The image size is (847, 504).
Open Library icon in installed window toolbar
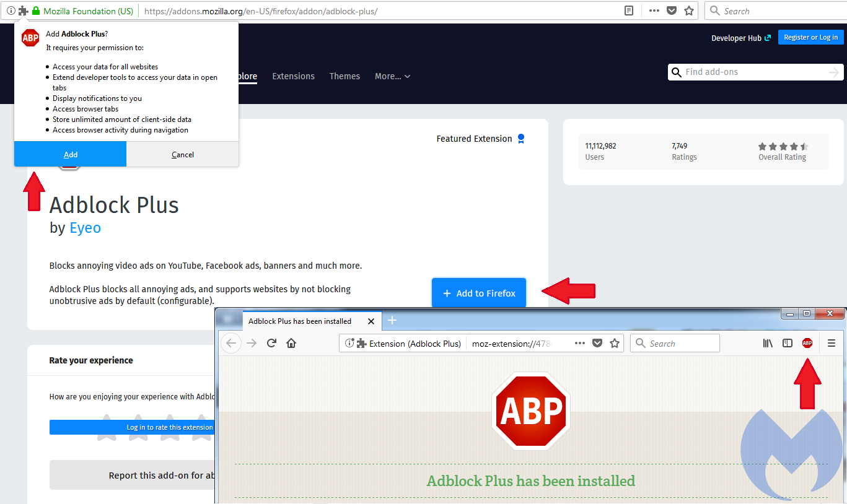(768, 343)
